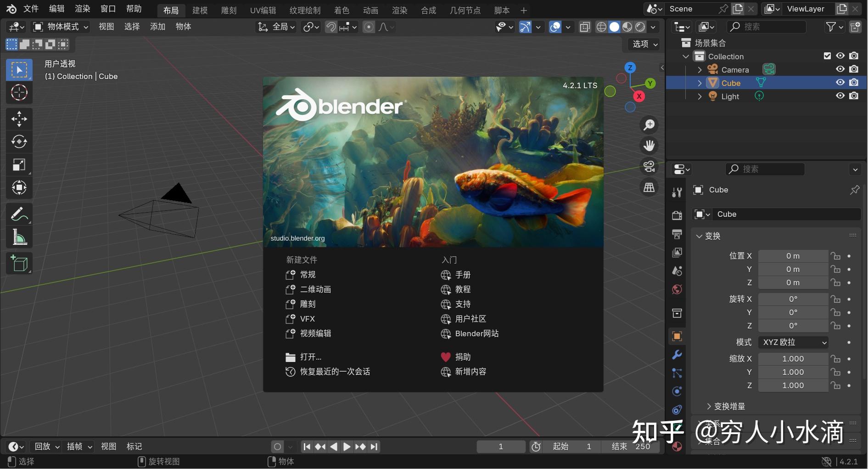The width and height of the screenshot is (868, 469).
Task: Hide the Cube in the viewport
Action: tap(840, 82)
